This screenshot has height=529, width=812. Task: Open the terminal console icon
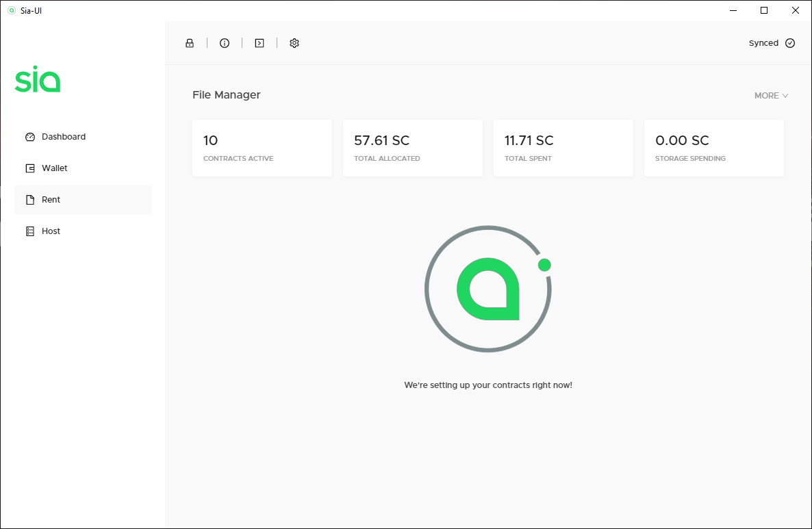coord(259,43)
